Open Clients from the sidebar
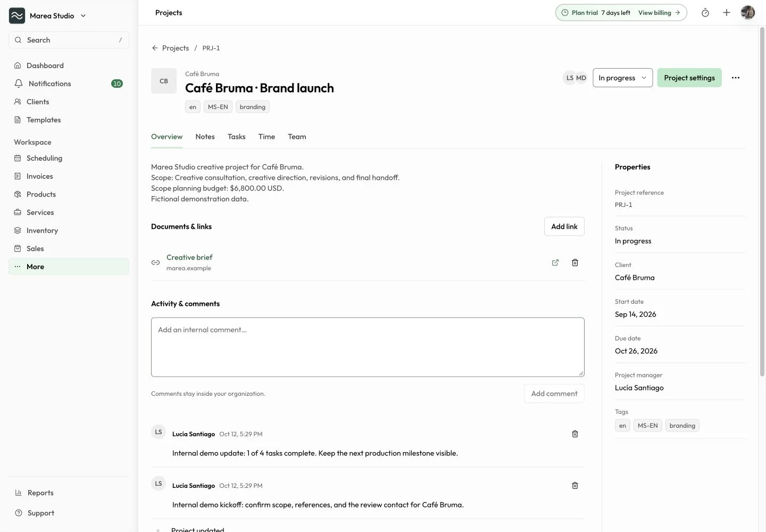The image size is (766, 532). 69,102
